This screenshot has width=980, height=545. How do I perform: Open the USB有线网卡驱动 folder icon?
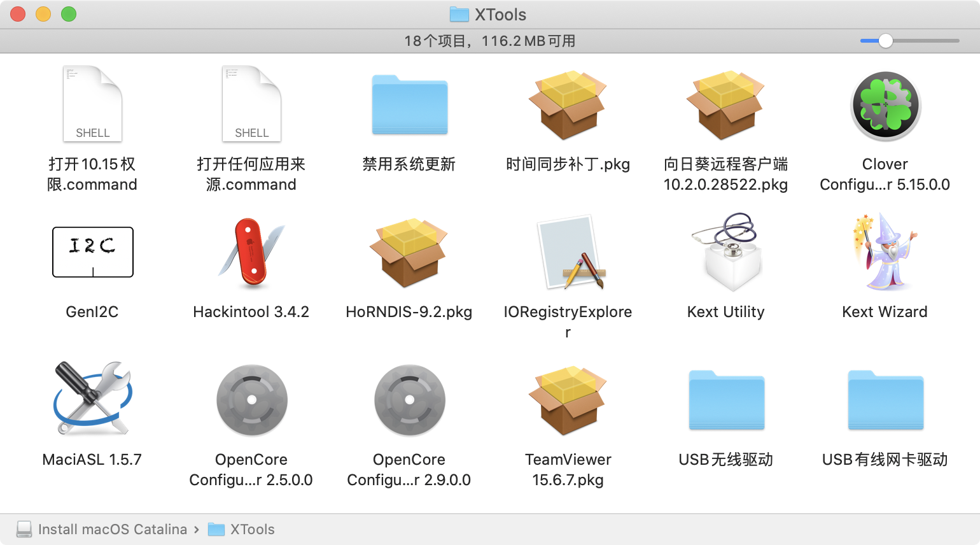point(886,400)
